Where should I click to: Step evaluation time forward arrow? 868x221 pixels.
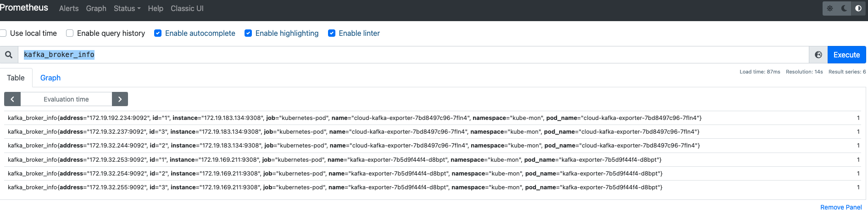(x=120, y=99)
